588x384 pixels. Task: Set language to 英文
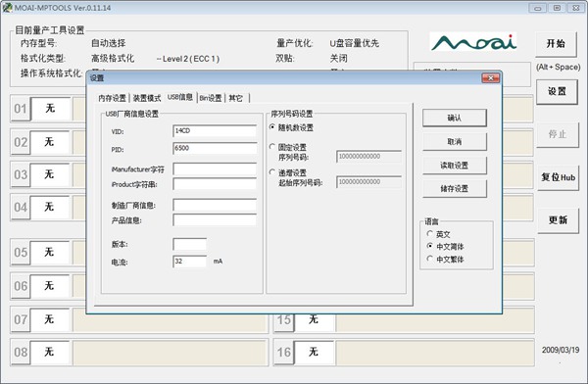click(x=438, y=234)
